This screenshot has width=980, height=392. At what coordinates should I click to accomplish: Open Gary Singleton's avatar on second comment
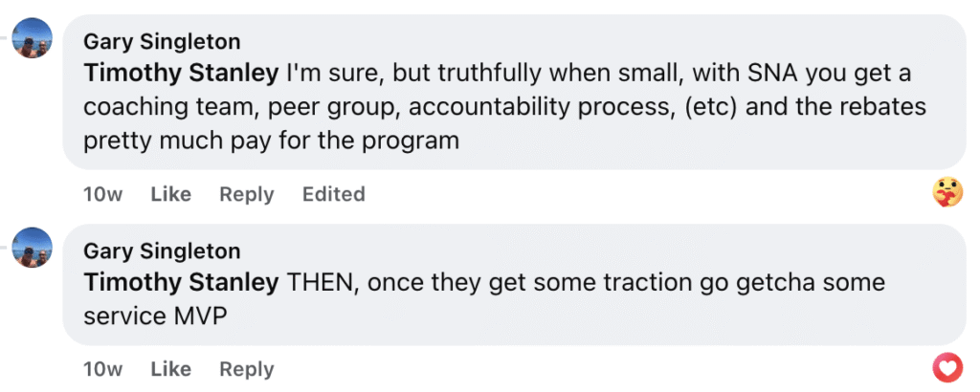pos(32,247)
